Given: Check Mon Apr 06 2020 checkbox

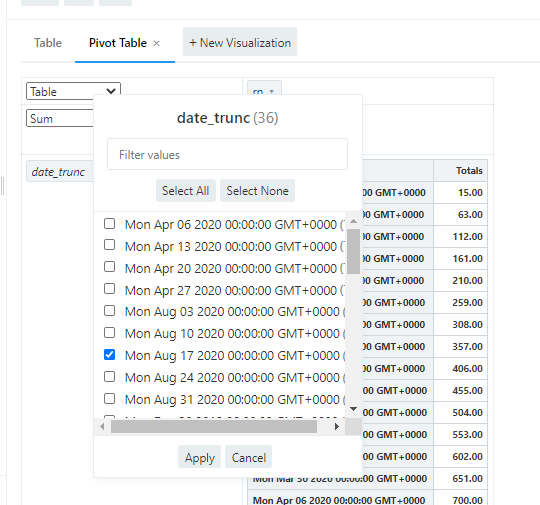Looking at the screenshot, I should point(110,224).
